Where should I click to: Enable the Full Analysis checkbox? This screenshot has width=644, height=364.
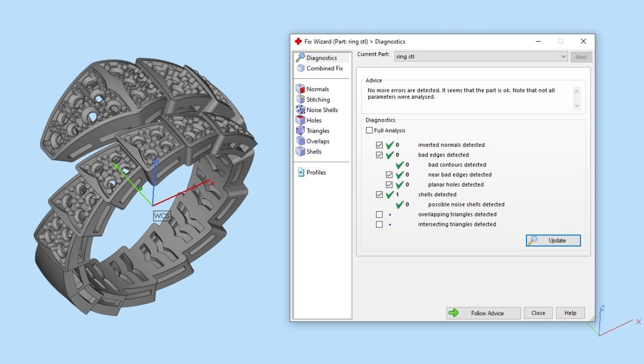pyautogui.click(x=369, y=130)
